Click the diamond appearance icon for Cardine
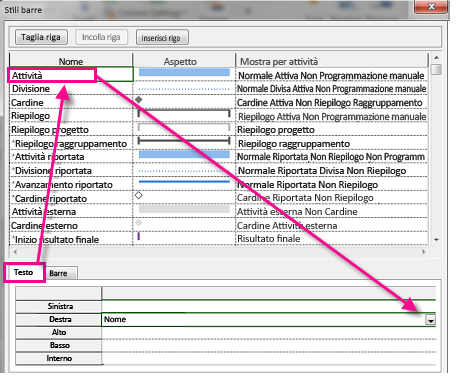 coord(139,99)
